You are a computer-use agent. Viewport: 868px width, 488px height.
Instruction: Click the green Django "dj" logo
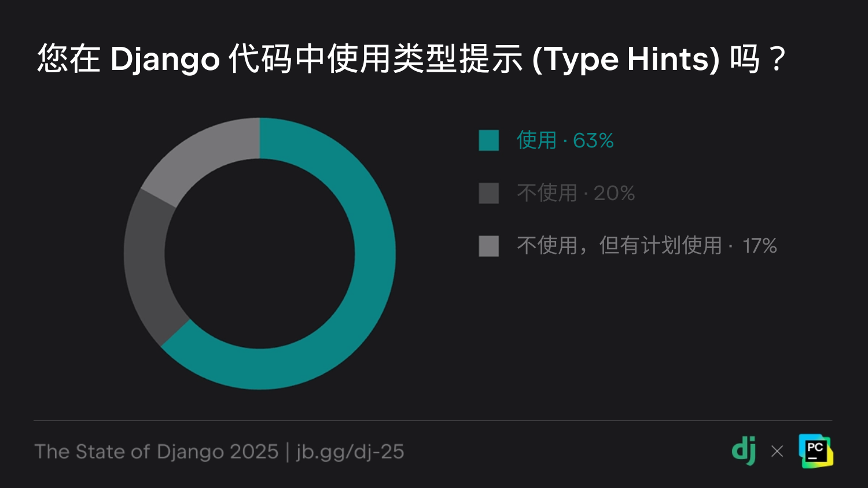[x=744, y=451]
